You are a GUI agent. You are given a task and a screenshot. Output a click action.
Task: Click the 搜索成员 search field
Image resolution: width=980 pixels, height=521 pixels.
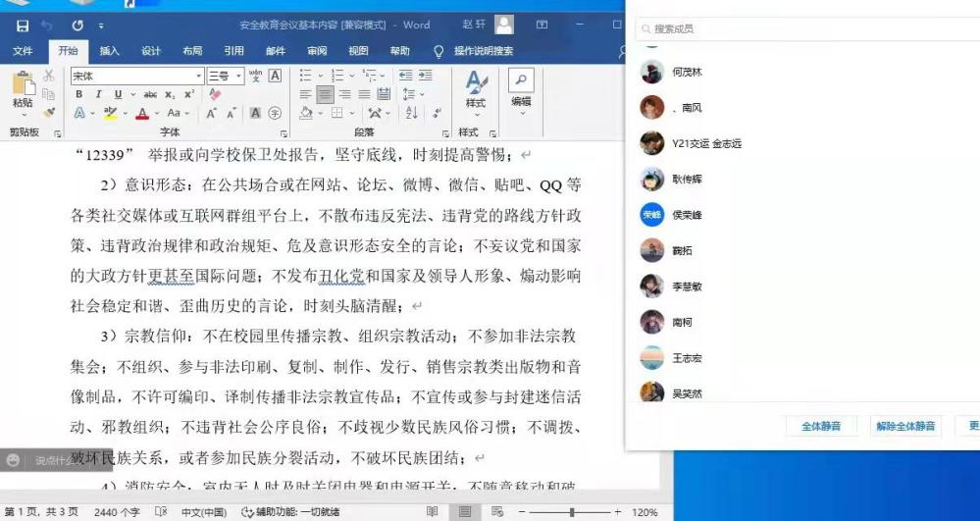click(x=804, y=29)
